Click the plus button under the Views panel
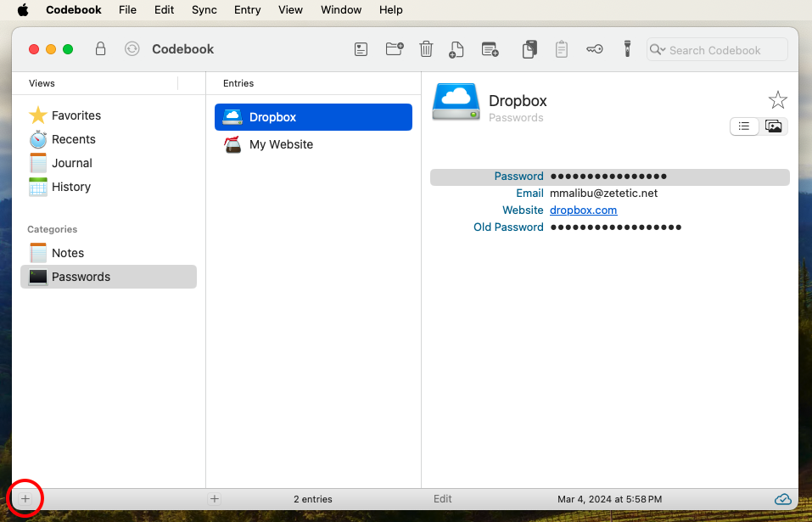Image resolution: width=812 pixels, height=522 pixels. point(25,499)
